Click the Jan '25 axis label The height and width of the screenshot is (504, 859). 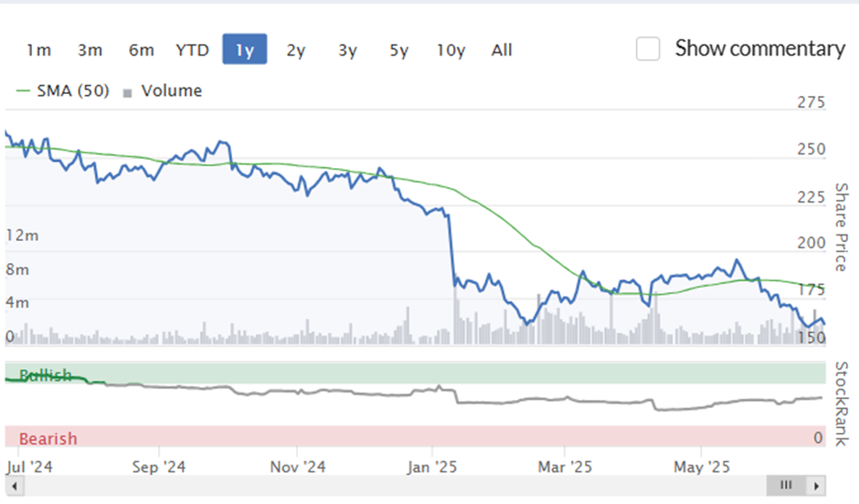click(x=431, y=467)
